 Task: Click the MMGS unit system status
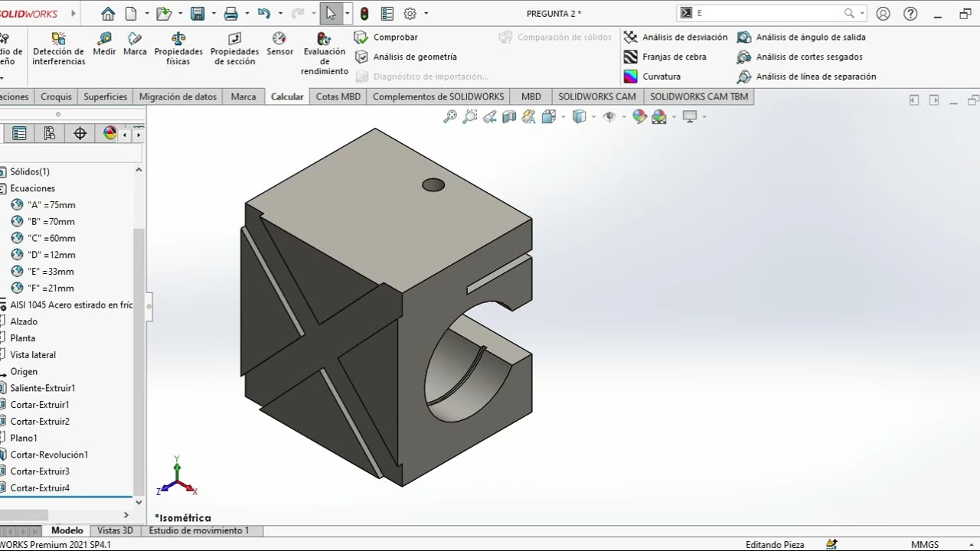[x=925, y=544]
